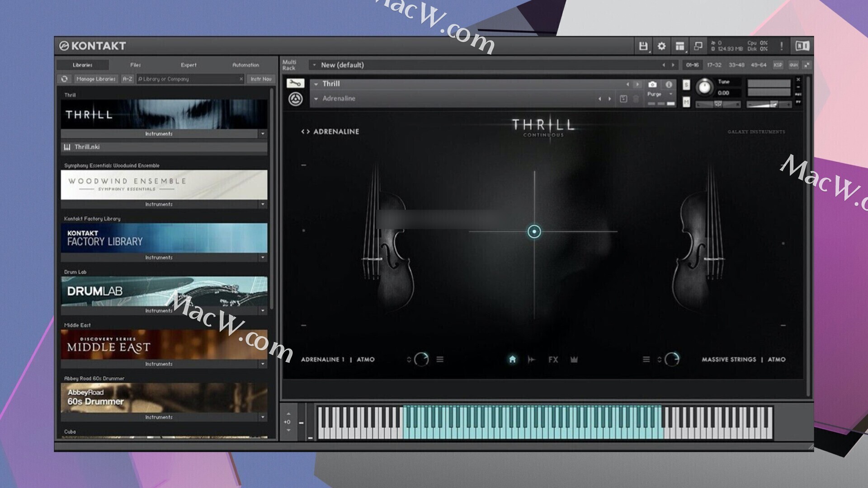The height and width of the screenshot is (488, 868).
Task: Toggle the aux sends button
Action: [x=793, y=65]
